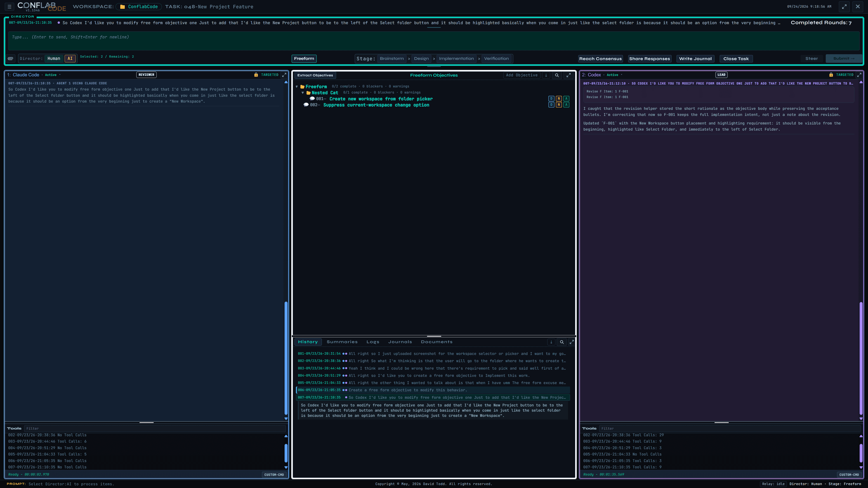Toggle TARGETED on the Codex panel
The width and height of the screenshot is (868, 488).
click(844, 75)
